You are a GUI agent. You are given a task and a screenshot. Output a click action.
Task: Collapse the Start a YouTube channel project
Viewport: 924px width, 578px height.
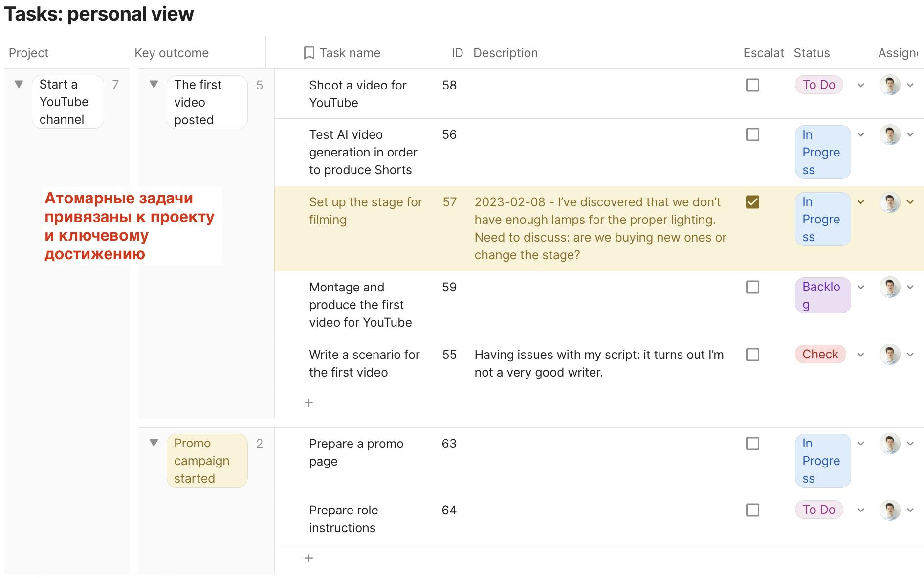click(x=19, y=84)
